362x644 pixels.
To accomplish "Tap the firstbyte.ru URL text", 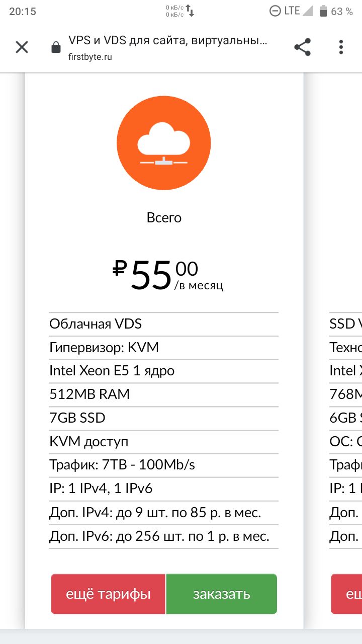I will 90,57.
